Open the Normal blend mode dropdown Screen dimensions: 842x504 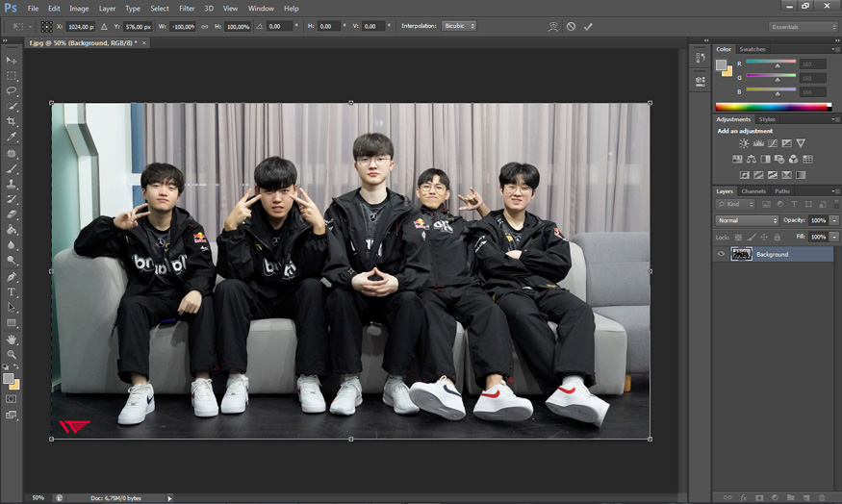click(x=747, y=220)
